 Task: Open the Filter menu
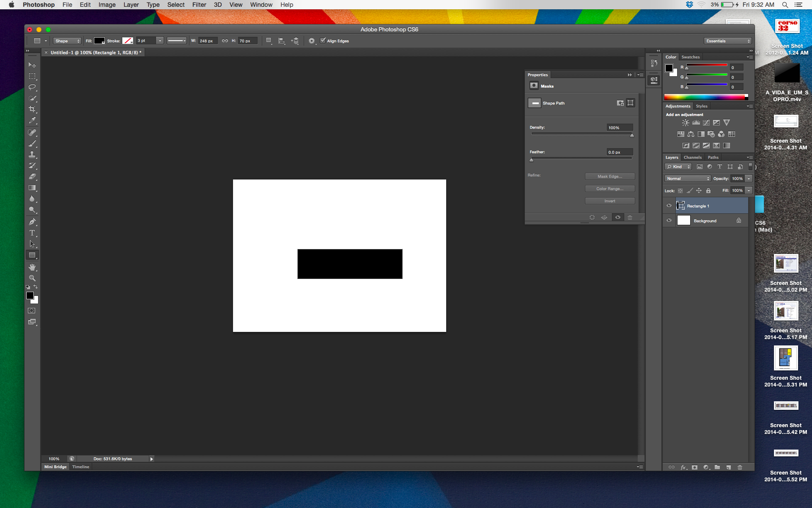pos(199,5)
